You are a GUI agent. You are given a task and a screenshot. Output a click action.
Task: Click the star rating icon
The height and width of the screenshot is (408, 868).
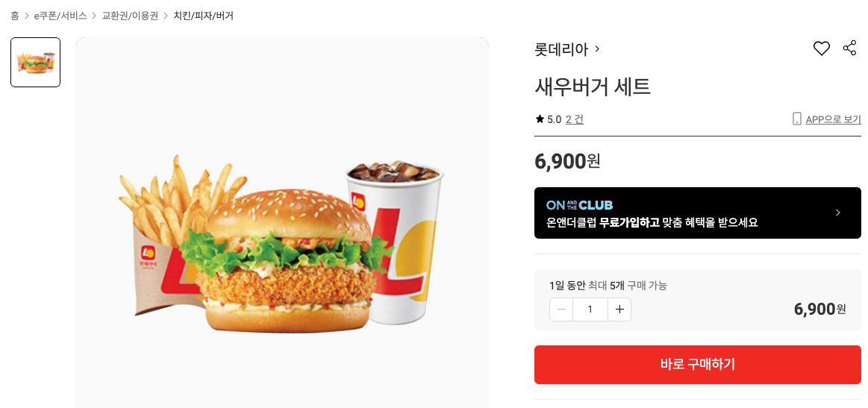pyautogui.click(x=540, y=119)
